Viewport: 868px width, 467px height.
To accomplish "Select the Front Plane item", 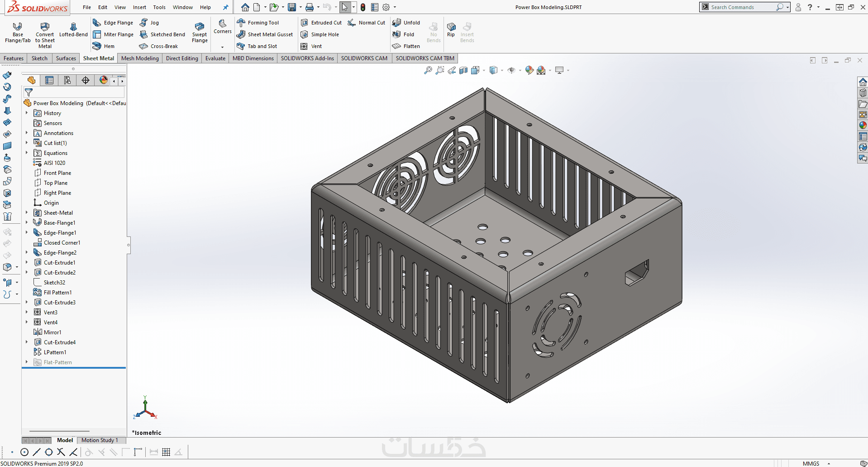I will pos(52,173).
